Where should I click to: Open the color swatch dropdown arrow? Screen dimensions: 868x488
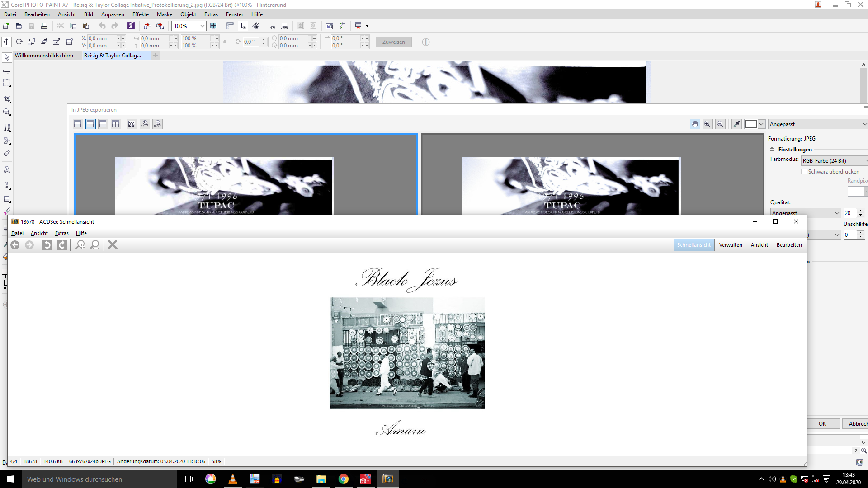click(x=762, y=124)
